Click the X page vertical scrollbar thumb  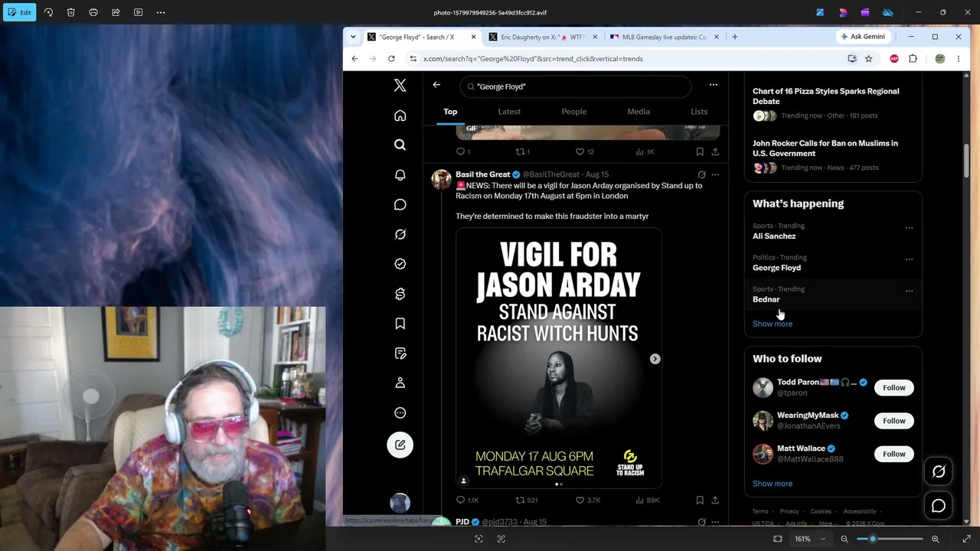point(967,161)
